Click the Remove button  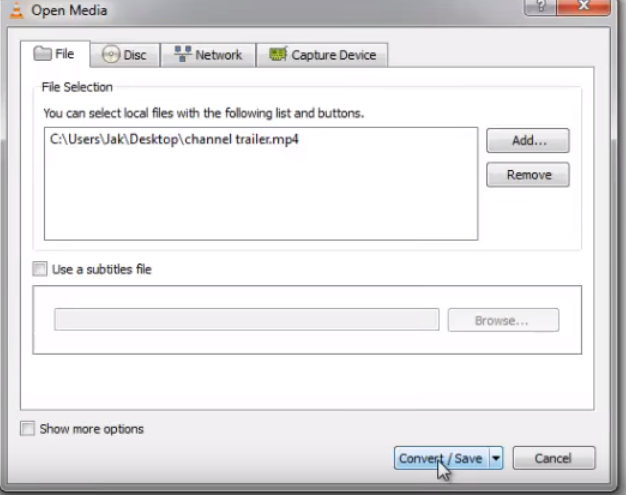pos(528,174)
